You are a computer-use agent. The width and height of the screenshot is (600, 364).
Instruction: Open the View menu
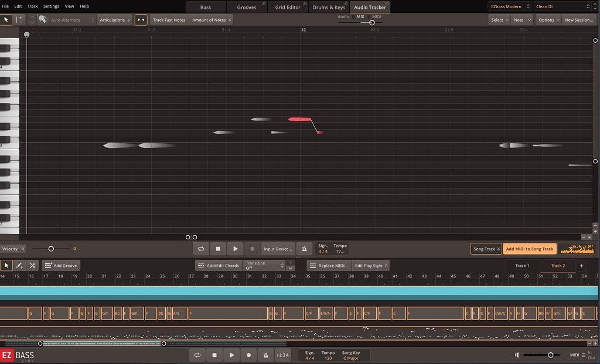[x=69, y=6]
